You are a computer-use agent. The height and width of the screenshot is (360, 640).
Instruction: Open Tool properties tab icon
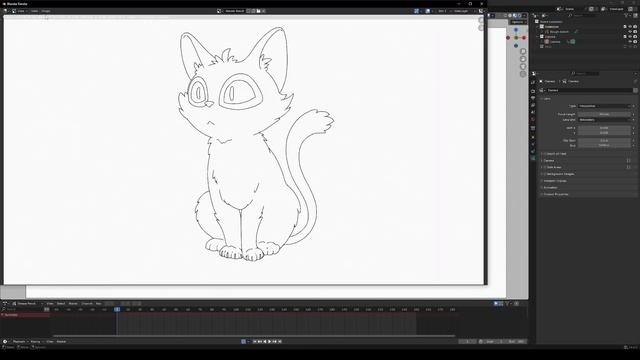(533, 82)
